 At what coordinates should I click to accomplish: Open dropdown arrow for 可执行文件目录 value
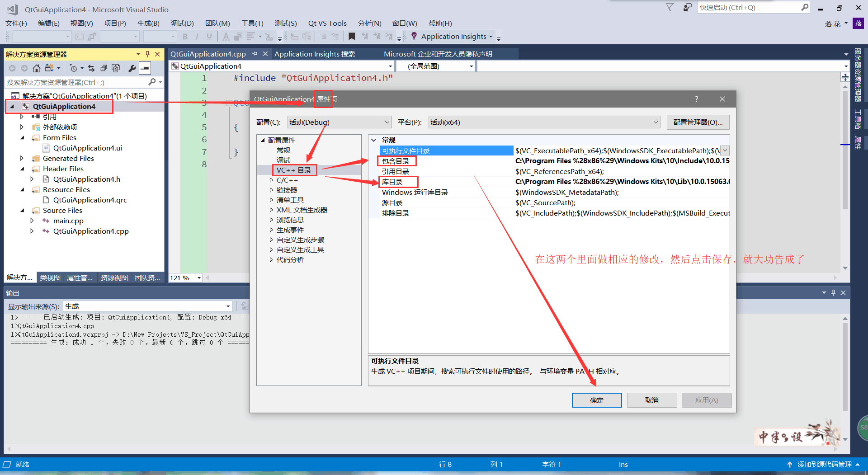point(725,150)
